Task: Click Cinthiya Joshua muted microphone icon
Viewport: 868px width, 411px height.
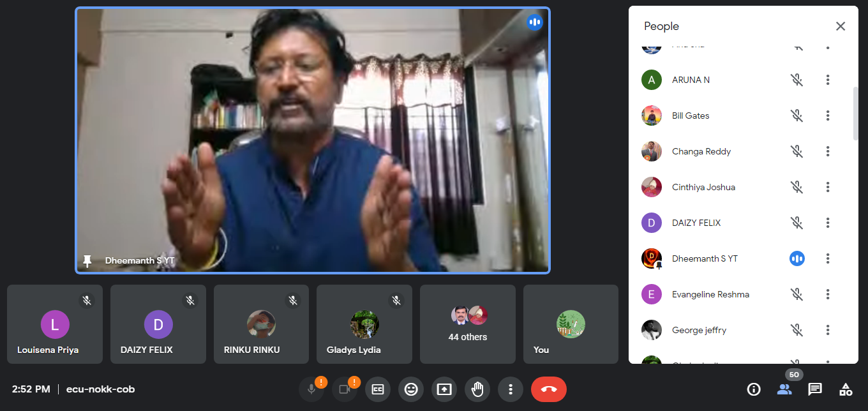Action: [x=797, y=187]
